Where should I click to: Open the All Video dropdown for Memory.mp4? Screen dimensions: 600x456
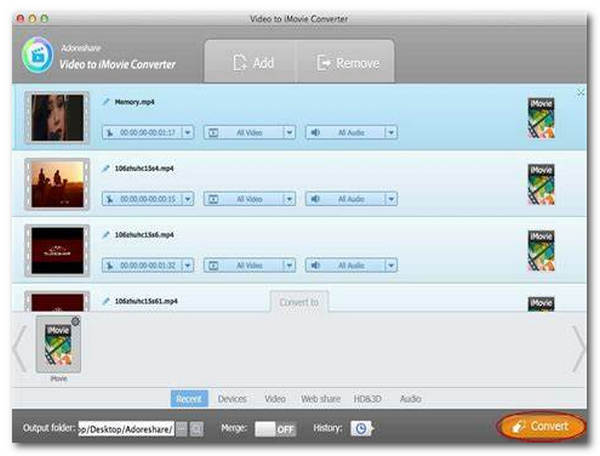pos(290,132)
